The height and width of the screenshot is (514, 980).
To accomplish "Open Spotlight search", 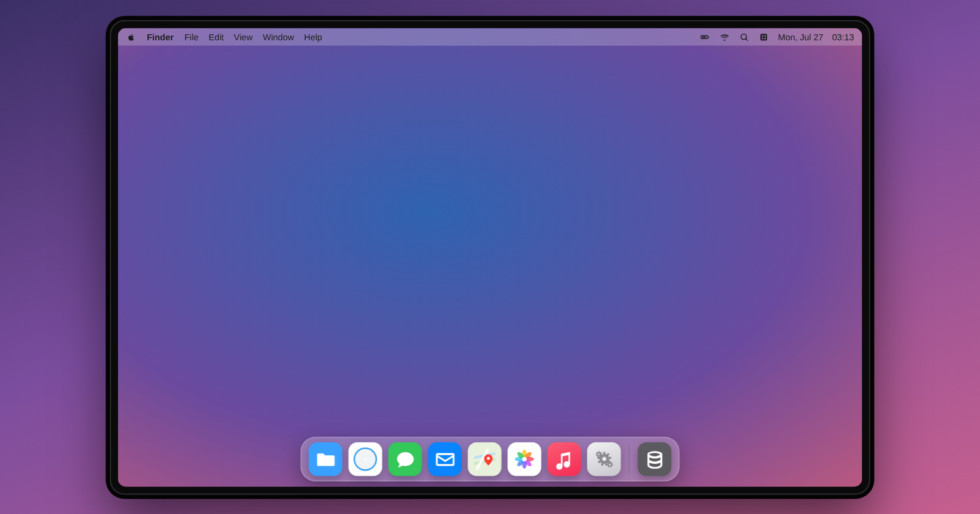I will (744, 37).
